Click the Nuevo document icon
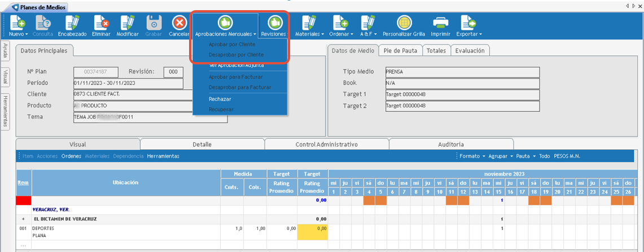 17,22
